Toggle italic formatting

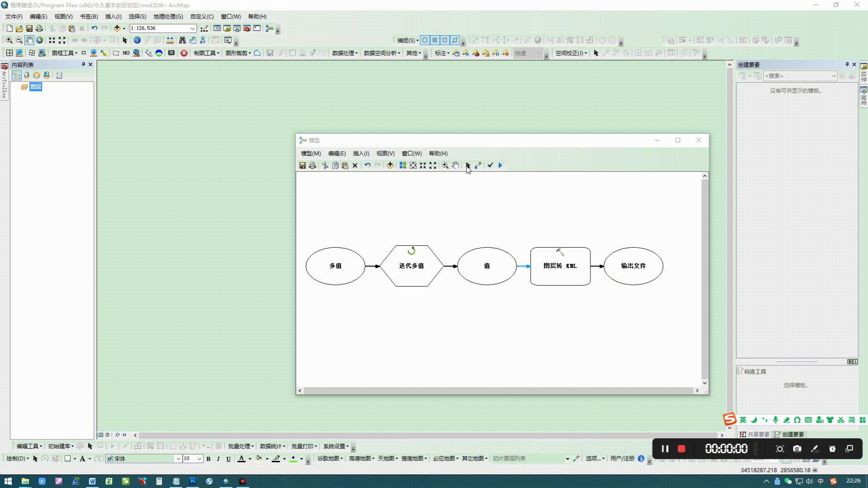point(218,459)
